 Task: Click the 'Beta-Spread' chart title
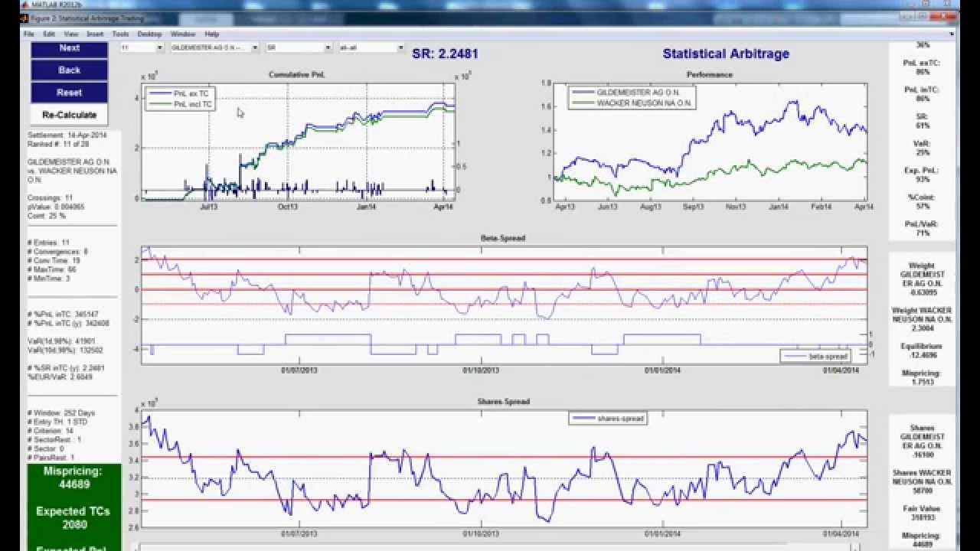(x=503, y=238)
